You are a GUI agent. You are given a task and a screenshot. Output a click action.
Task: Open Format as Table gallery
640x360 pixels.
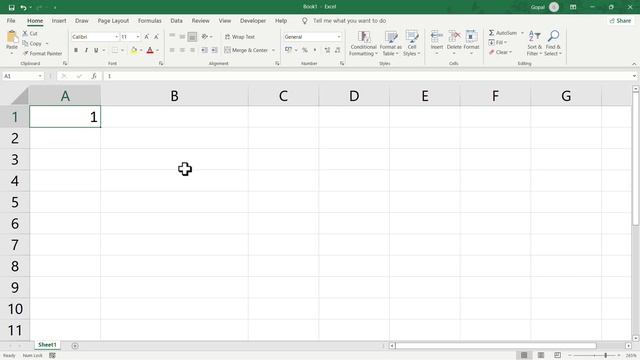click(391, 43)
